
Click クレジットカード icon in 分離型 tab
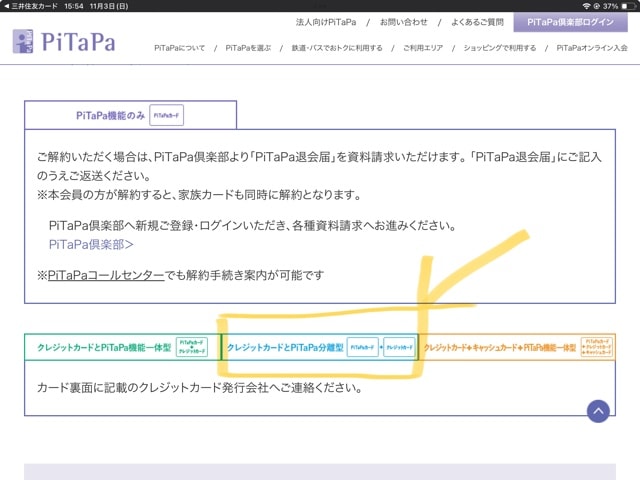[399, 347]
